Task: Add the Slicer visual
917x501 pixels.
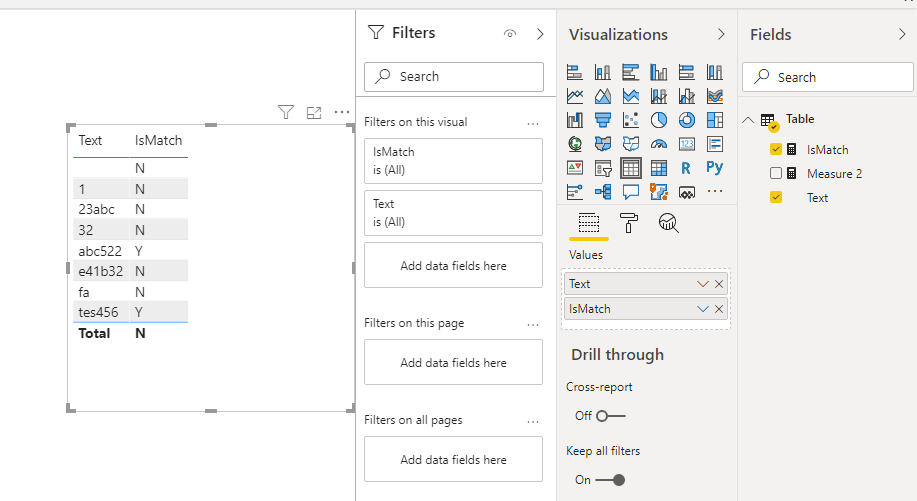Action: coord(602,169)
